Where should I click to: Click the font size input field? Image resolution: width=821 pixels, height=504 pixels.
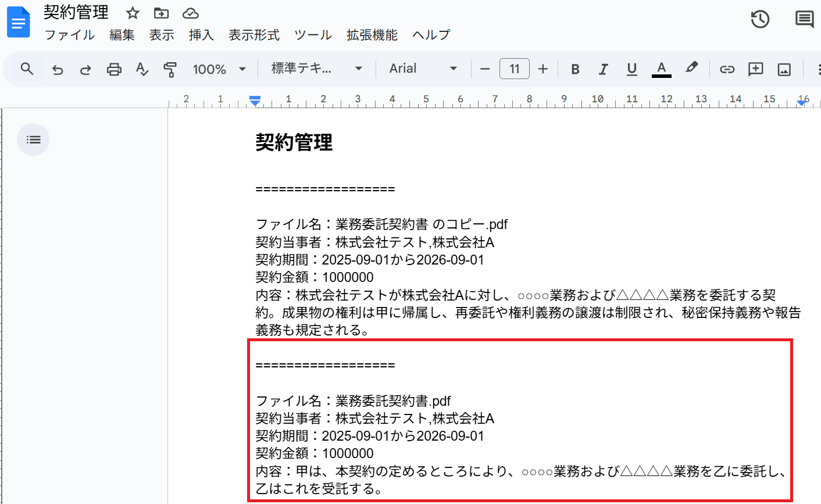tap(514, 69)
